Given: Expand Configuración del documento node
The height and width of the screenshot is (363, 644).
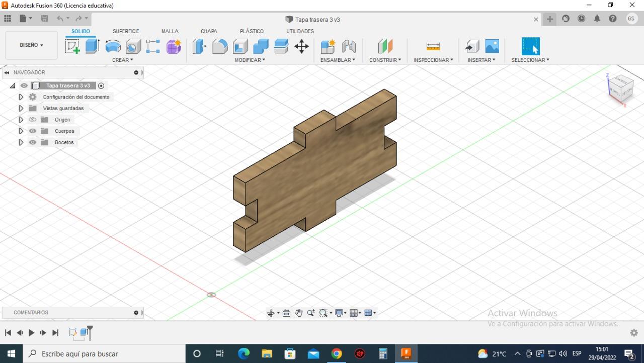Looking at the screenshot, I should [21, 97].
